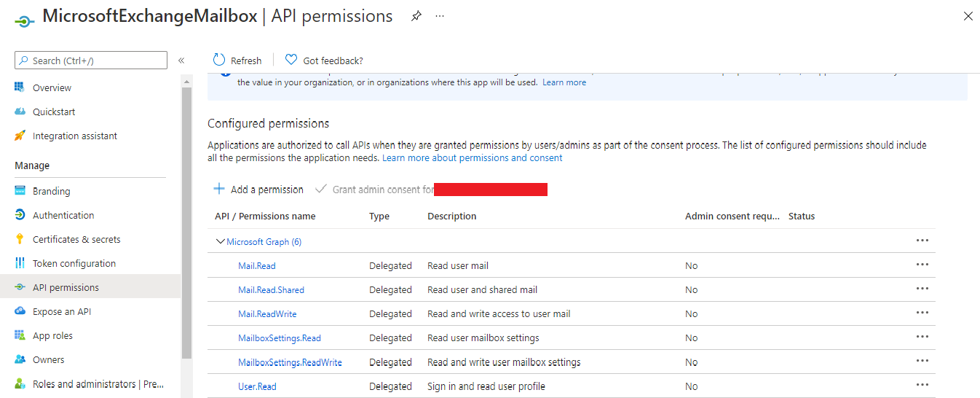Open the ellipsis menu for Mail.Read row
The width and height of the screenshot is (980, 398).
tap(922, 265)
